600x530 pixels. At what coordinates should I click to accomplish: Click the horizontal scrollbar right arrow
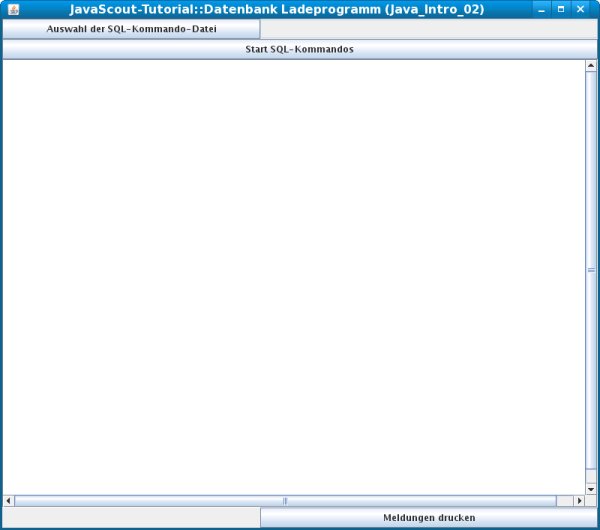[579, 500]
